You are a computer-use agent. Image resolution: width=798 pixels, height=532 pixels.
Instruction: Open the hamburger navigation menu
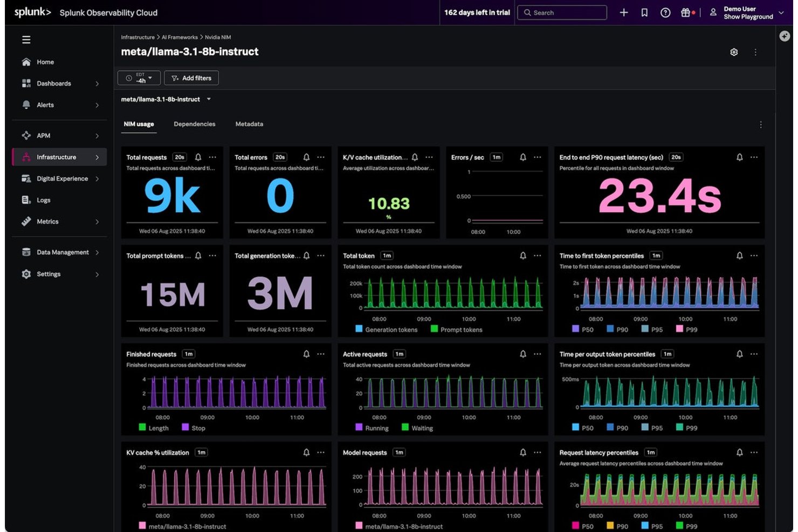coord(26,40)
